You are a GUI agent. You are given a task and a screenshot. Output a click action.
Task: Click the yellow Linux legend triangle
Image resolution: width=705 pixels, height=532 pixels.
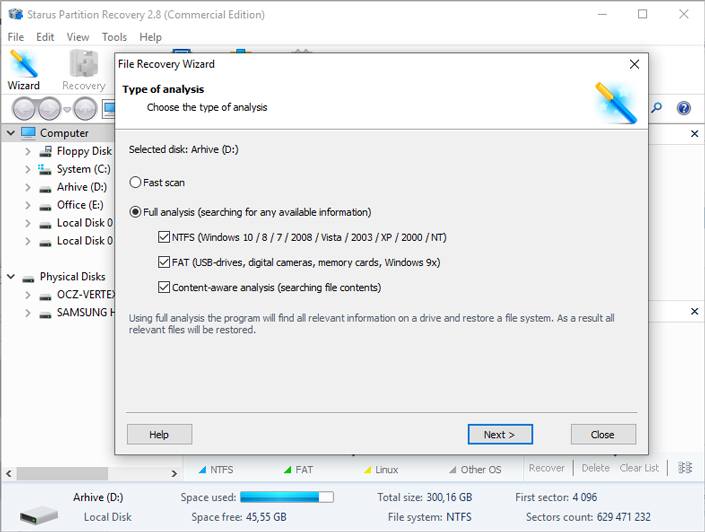click(367, 469)
